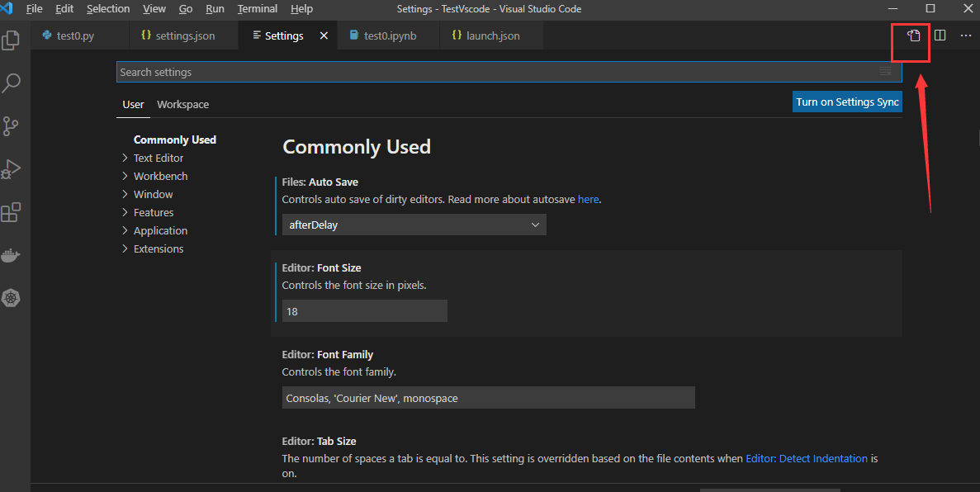Open the Selection menu
The height and width of the screenshot is (492, 980).
tap(108, 9)
